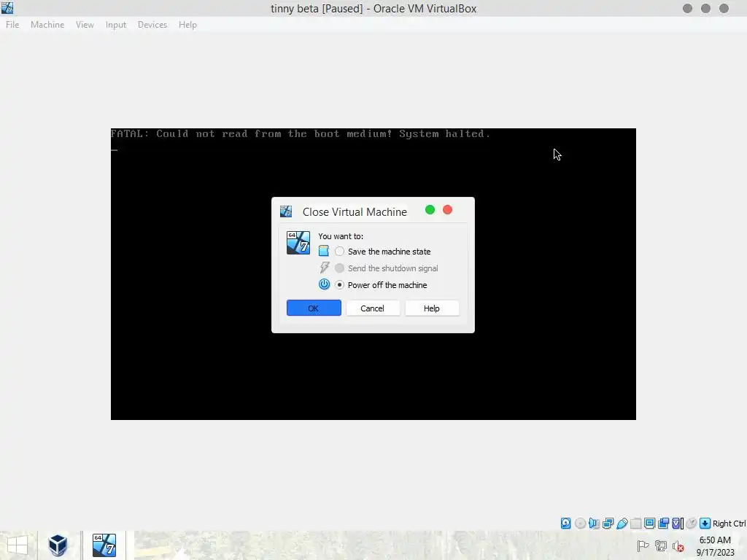Click the hard disk activity icon in status bar

565,524
